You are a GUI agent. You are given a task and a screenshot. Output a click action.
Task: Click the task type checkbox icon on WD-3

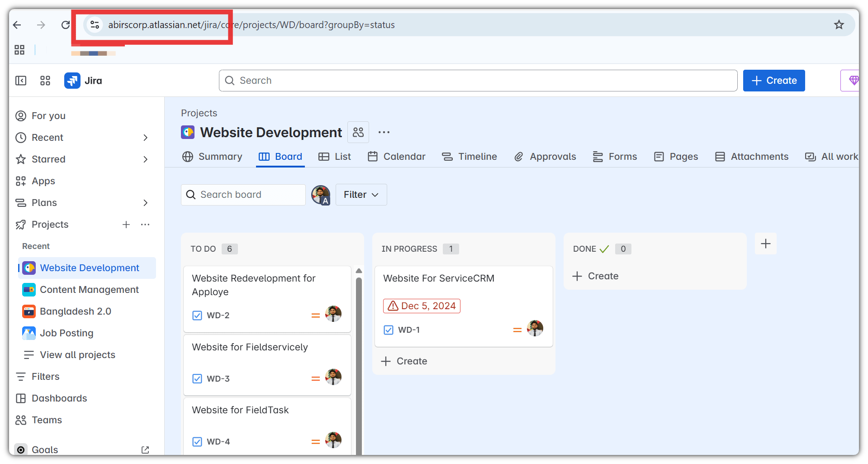point(197,379)
